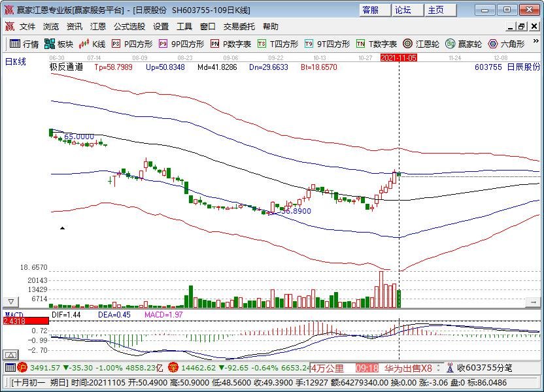Image resolution: width=544 pixels, height=392 pixels.
Task: Click the Shenzhen index value 14462.62
Action: (x=199, y=368)
